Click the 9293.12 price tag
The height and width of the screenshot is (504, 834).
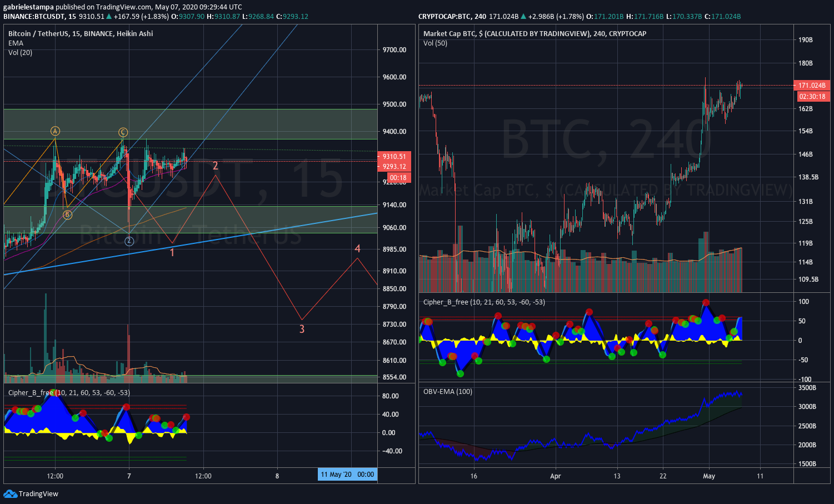click(394, 166)
